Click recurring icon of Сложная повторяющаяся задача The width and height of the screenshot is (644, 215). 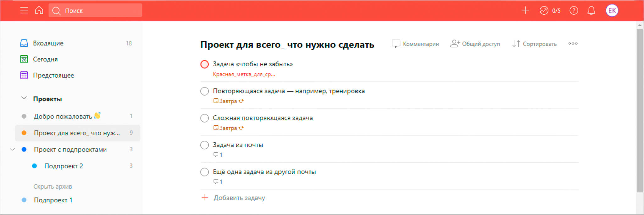point(241,128)
